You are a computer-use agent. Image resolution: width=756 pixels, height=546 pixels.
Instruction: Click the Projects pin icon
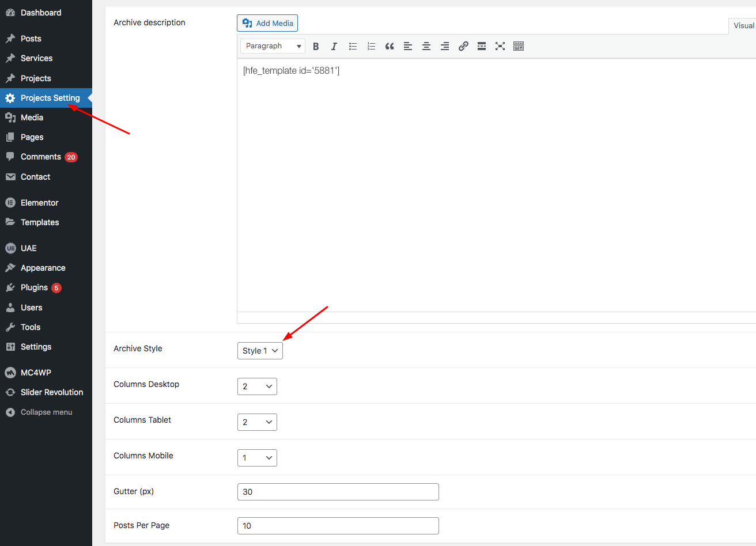[x=10, y=78]
